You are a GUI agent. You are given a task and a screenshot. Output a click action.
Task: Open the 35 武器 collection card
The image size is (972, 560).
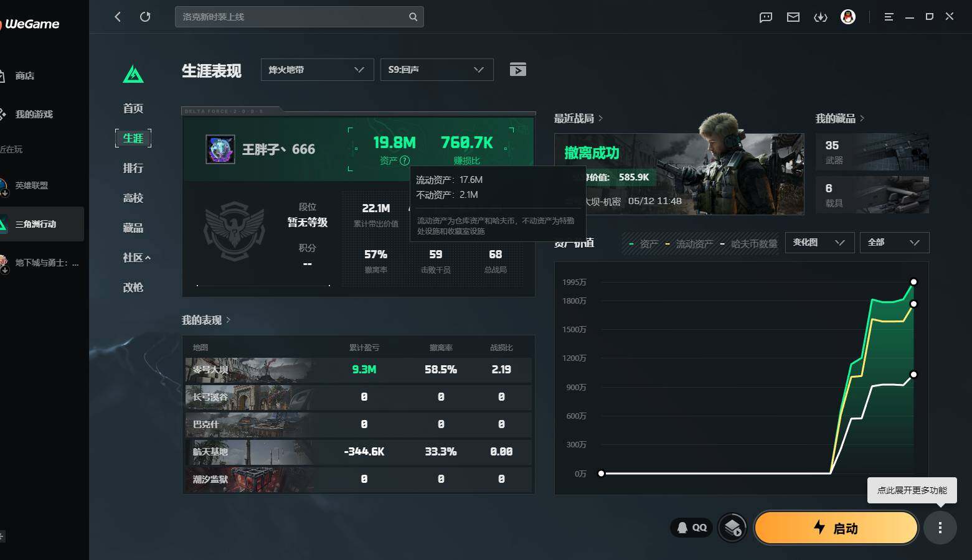click(x=872, y=152)
